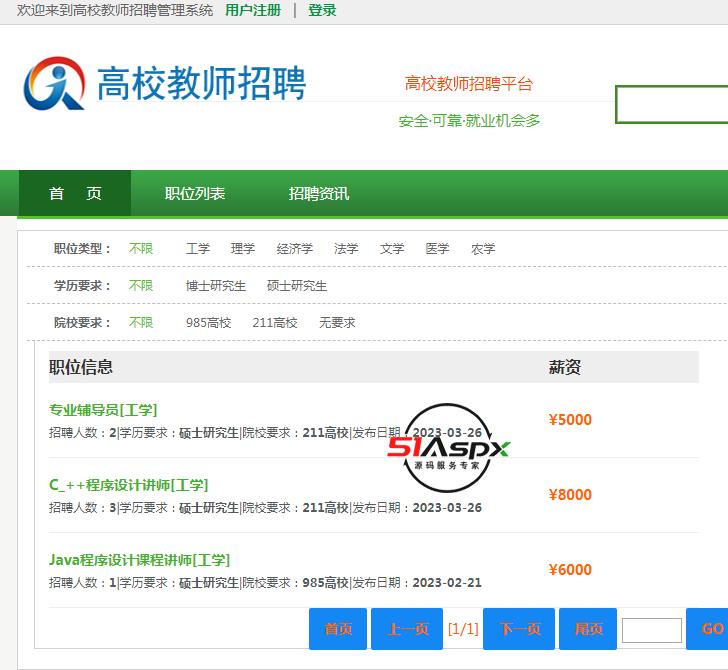This screenshot has height=670, width=728.
Task: View the C_++程序设计讲师[工学] position
Action: [128, 485]
